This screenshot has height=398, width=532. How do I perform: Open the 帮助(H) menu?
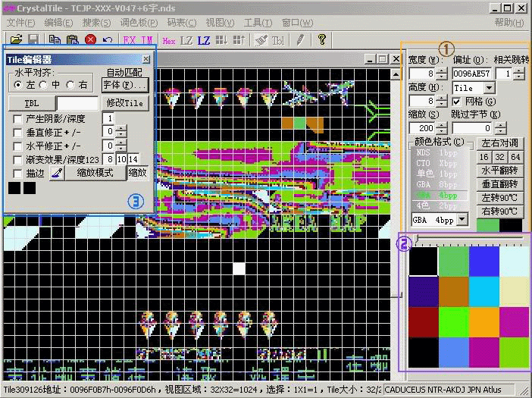(x=509, y=23)
